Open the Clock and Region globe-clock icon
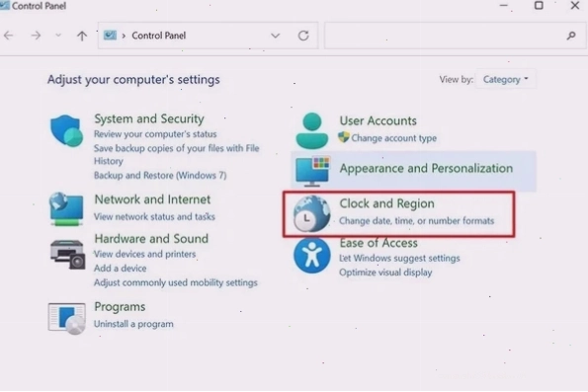Screen dimensions: 588x392 pos(311,213)
